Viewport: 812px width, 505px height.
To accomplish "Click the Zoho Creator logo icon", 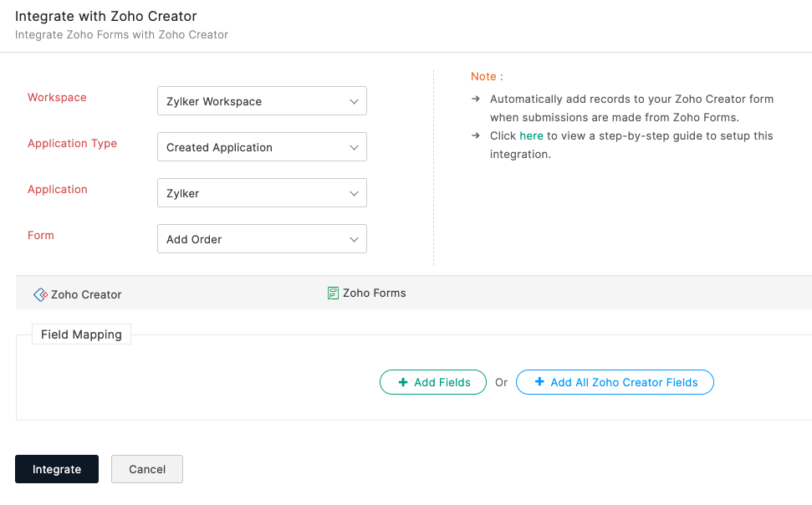I will pos(40,295).
